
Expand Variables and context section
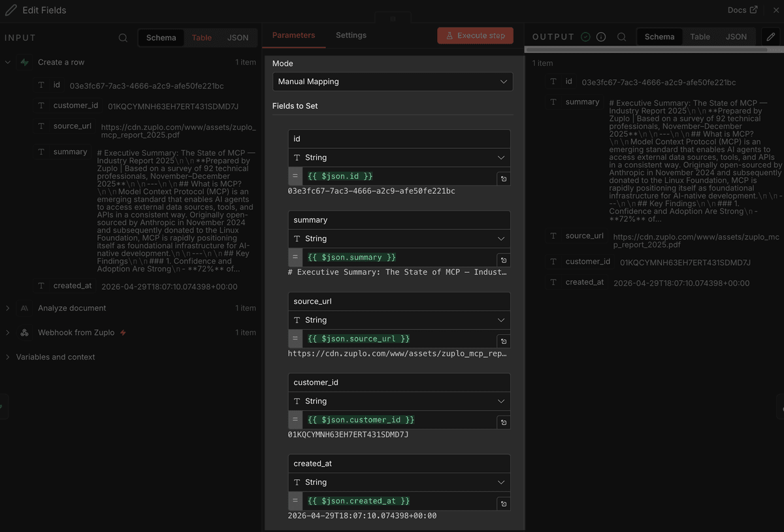[x=8, y=357]
